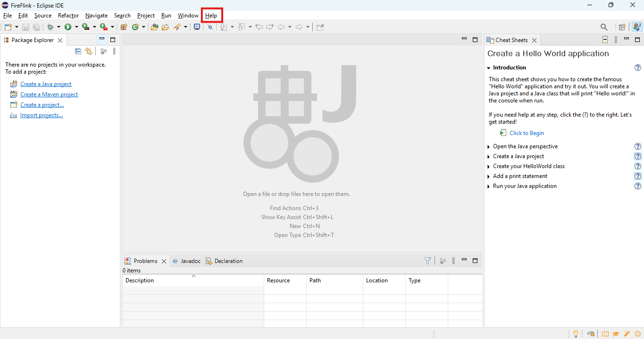Click the toolbar Search flashlight icon
The height and width of the screenshot is (339, 644).
click(x=177, y=27)
